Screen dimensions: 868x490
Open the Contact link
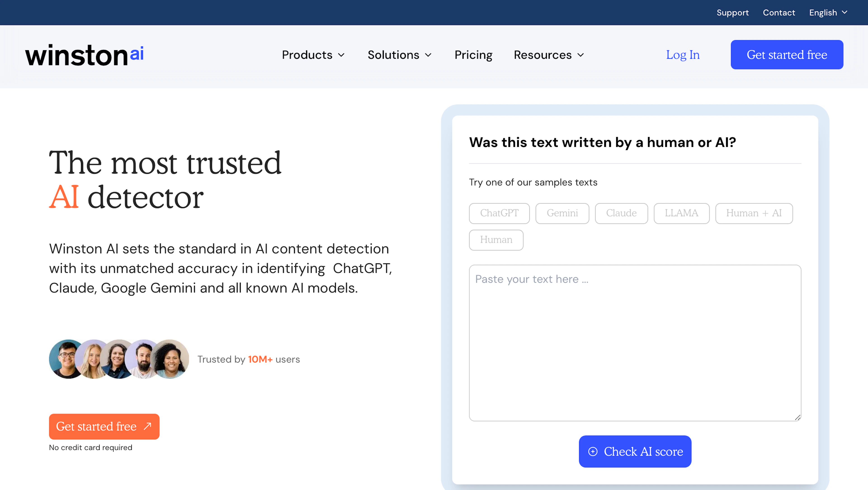click(x=778, y=12)
